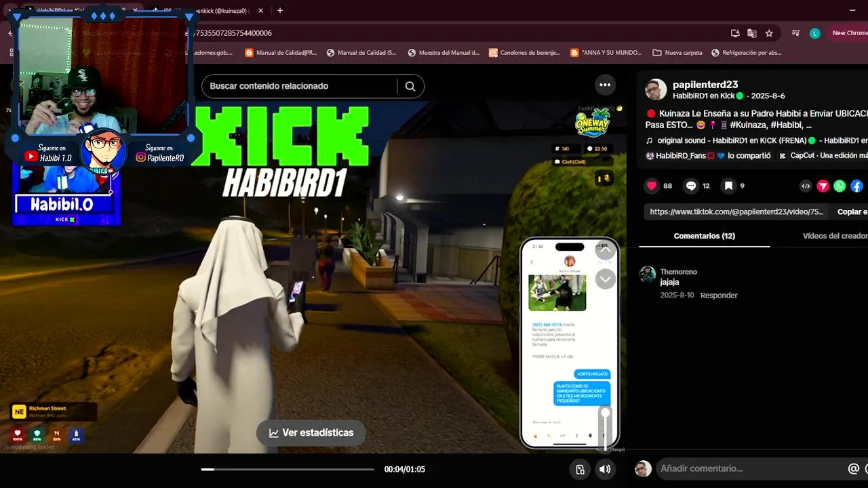Share the video to WhatsApp
Image resolution: width=868 pixels, height=488 pixels.
(x=840, y=186)
